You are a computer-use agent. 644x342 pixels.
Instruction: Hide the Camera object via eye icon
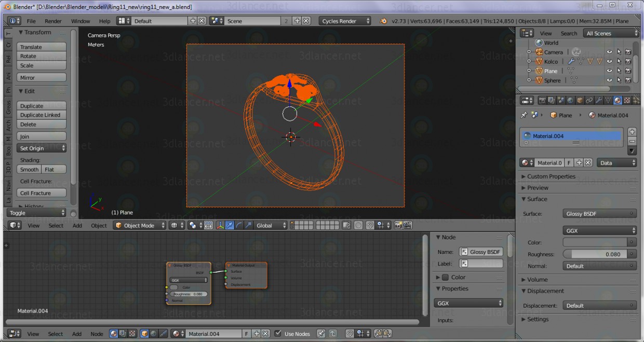tap(610, 52)
